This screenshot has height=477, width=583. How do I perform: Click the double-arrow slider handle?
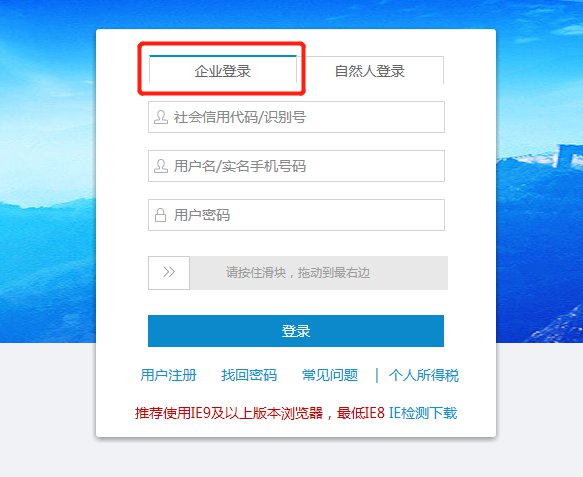(169, 273)
